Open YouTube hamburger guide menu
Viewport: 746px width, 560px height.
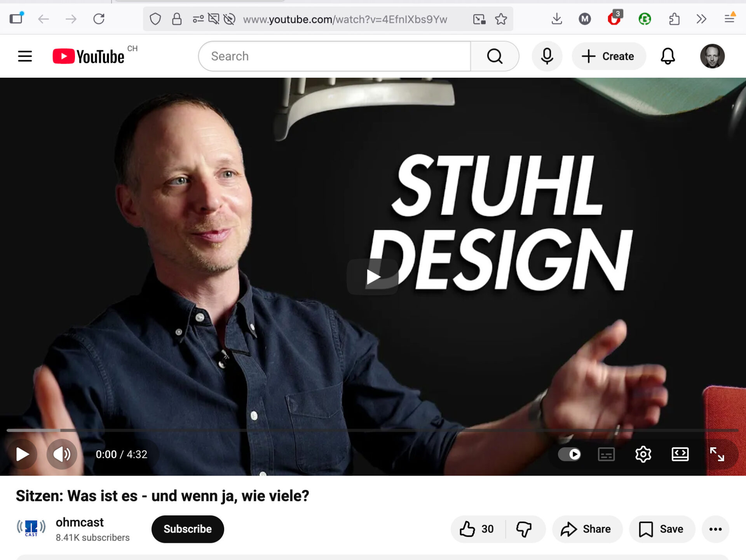point(25,56)
